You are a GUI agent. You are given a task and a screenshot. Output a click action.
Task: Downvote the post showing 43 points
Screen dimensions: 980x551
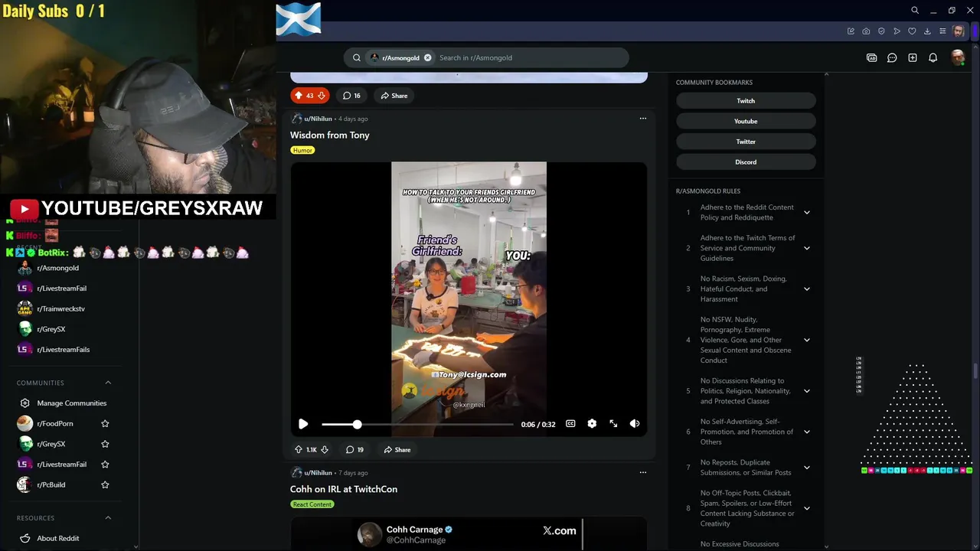322,96
